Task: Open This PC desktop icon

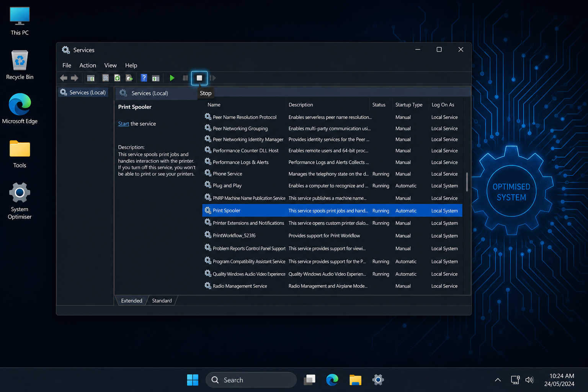Action: 20,21
